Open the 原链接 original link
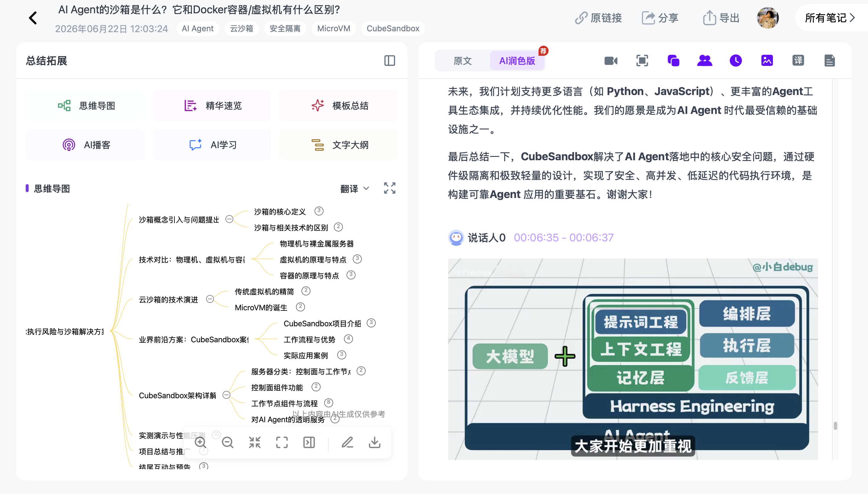 tap(598, 18)
